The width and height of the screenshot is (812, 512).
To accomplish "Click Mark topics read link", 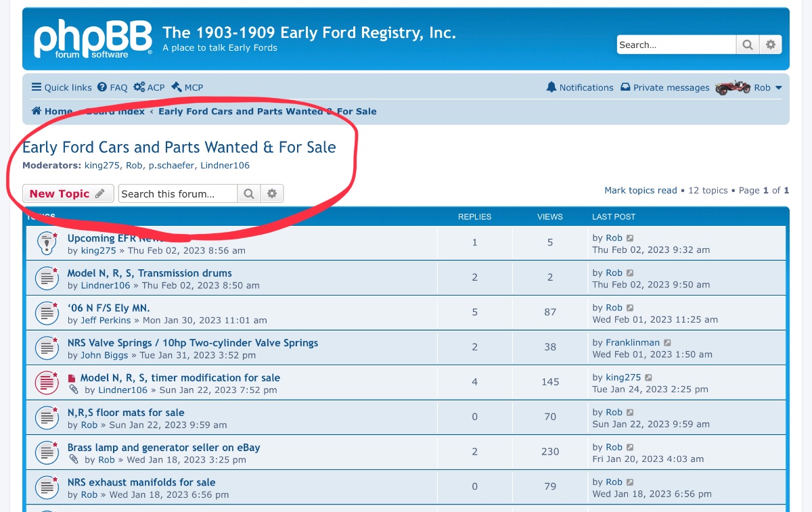I will point(640,190).
